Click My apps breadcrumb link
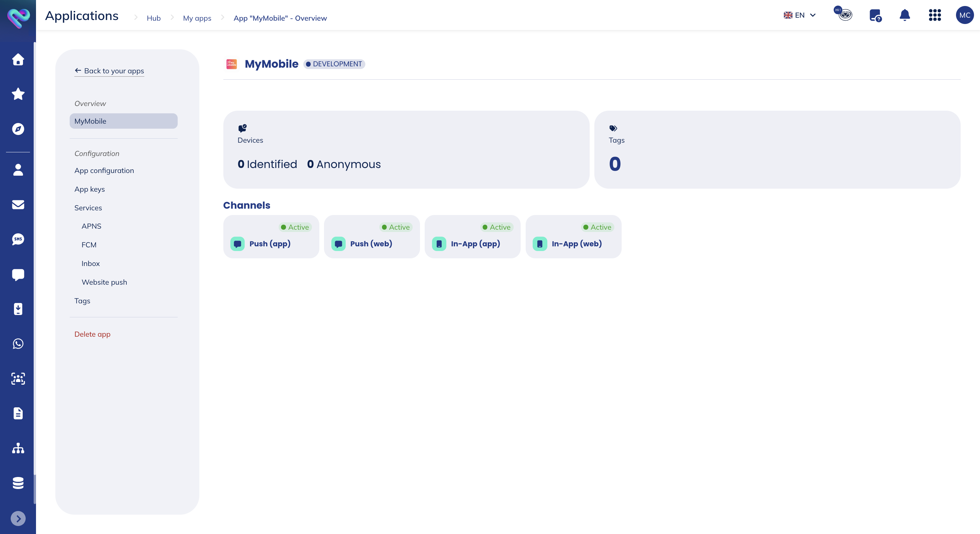Viewport: 980px width, 534px height. tap(197, 18)
